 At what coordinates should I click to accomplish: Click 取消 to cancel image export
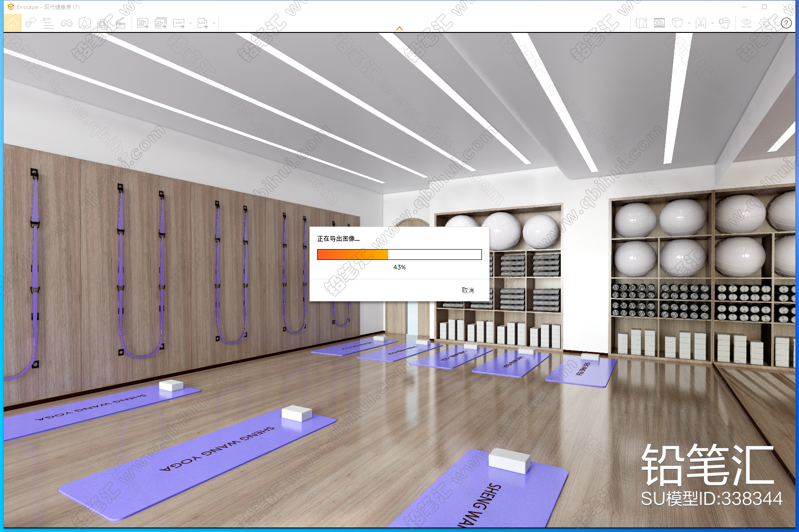click(x=468, y=290)
